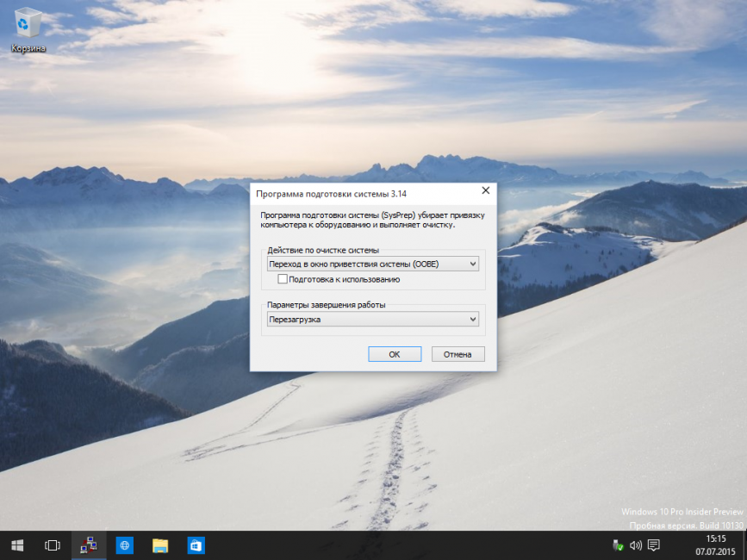Click the 'Программа подготовки системы 3.14' title bar
This screenshot has width=747, height=560.
345,194
